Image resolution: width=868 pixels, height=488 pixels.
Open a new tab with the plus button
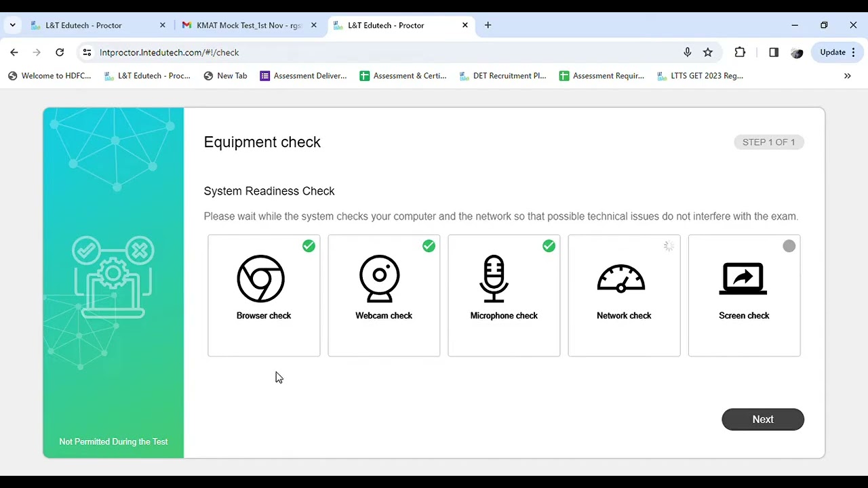488,25
